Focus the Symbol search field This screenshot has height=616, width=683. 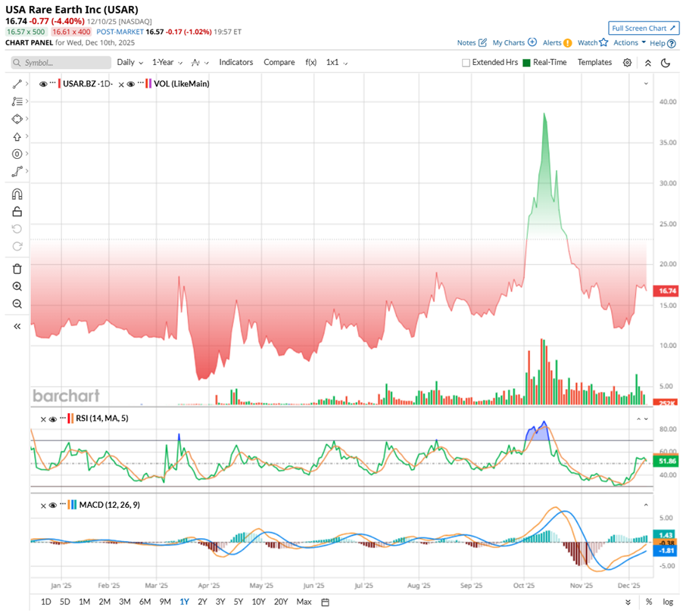(61, 63)
